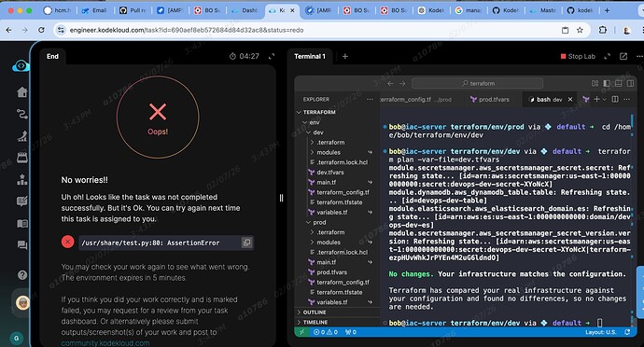
Task: Open the learning path route icon
Action: pyautogui.click(x=22, y=114)
